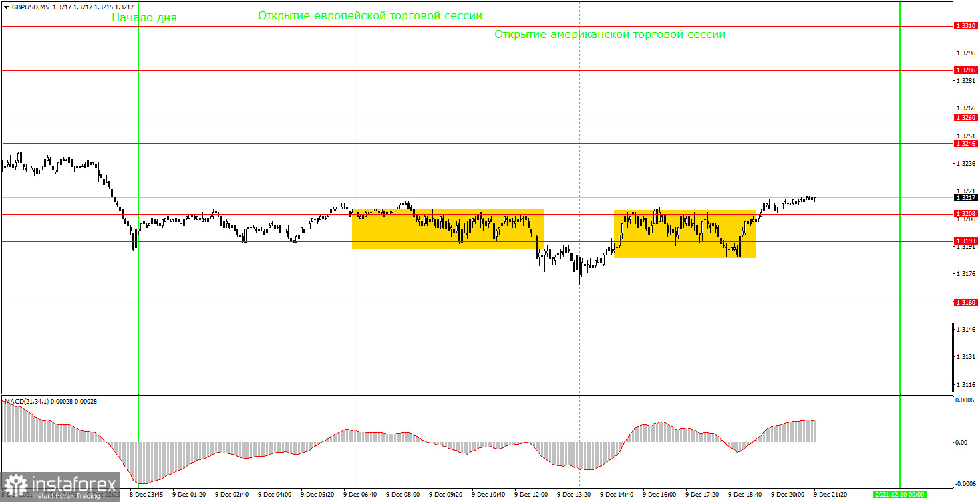Click the 1.3236 price axis value

(966, 163)
